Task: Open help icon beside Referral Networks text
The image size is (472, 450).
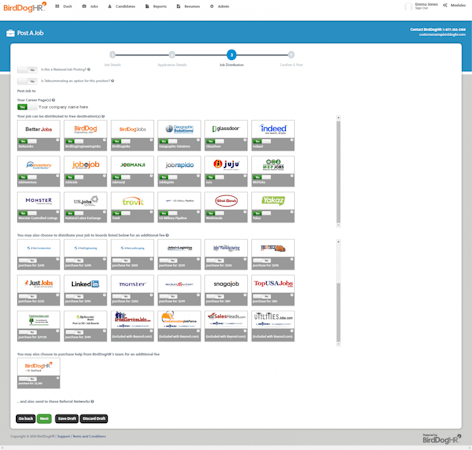Action: 92,402
